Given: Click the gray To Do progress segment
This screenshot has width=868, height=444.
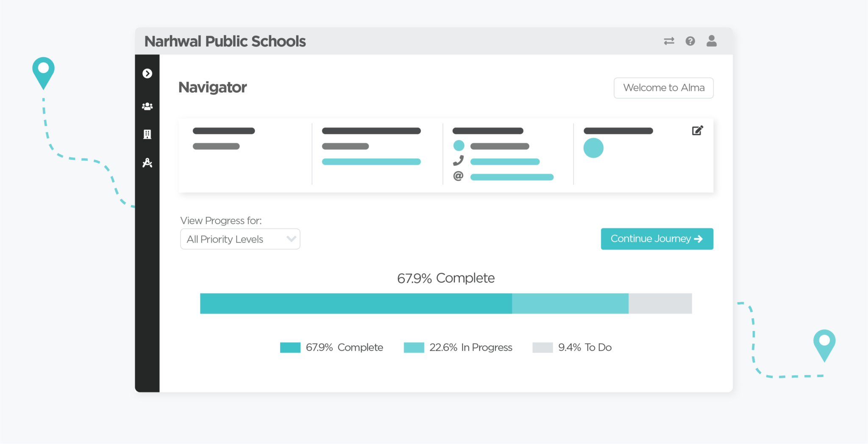Looking at the screenshot, I should tap(660, 303).
